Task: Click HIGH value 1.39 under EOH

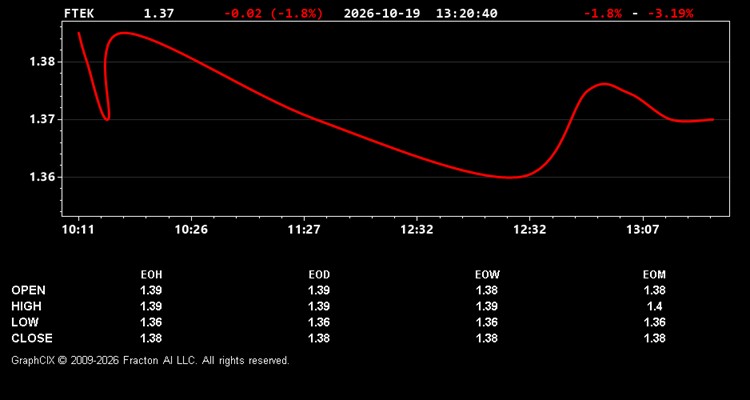Action: coord(151,306)
